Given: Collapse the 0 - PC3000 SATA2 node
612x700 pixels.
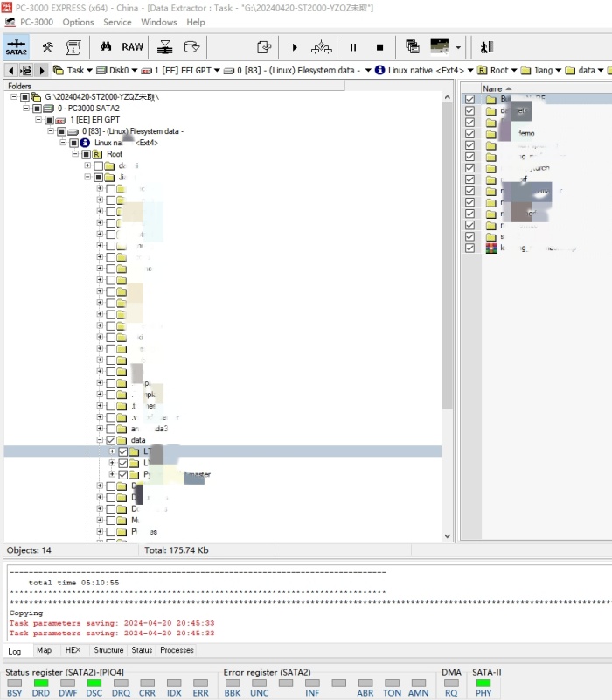Looking at the screenshot, I should click(x=26, y=108).
